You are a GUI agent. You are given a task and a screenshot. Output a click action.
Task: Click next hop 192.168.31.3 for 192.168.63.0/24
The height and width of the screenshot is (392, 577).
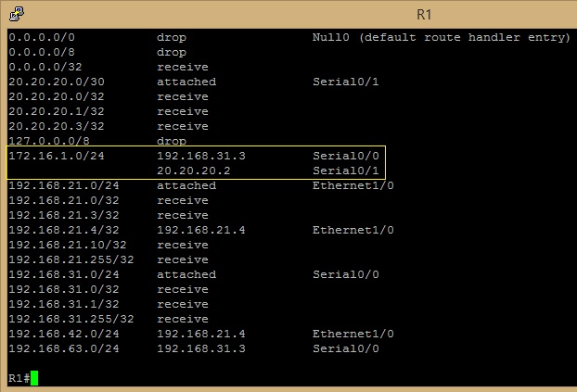click(201, 348)
